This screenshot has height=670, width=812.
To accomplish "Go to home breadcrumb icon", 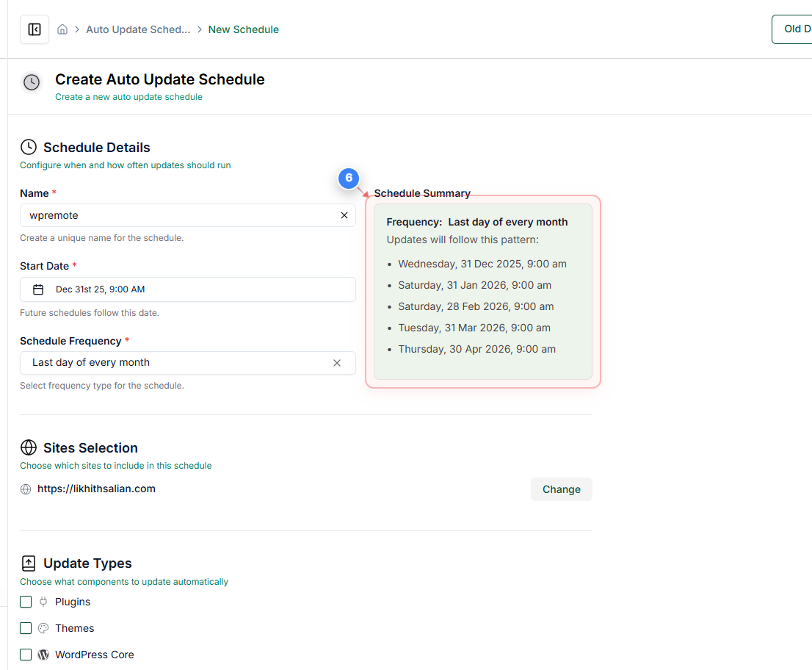I will point(62,29).
